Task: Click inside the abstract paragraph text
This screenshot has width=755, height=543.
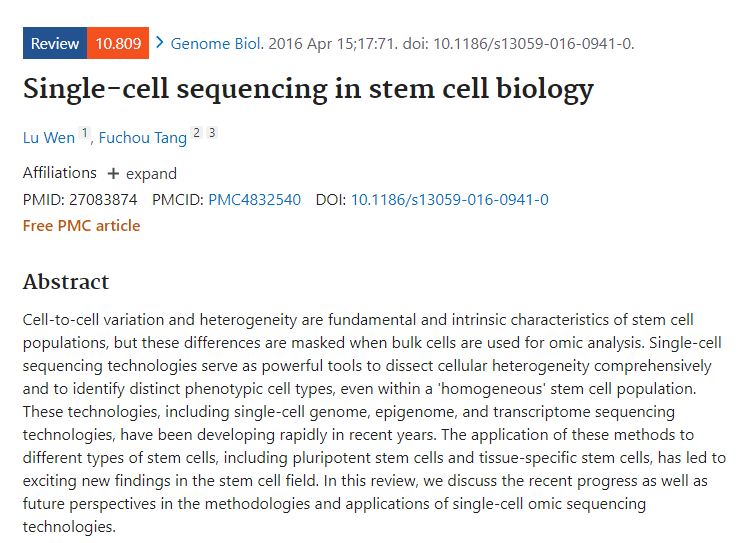Action: pyautogui.click(x=374, y=423)
